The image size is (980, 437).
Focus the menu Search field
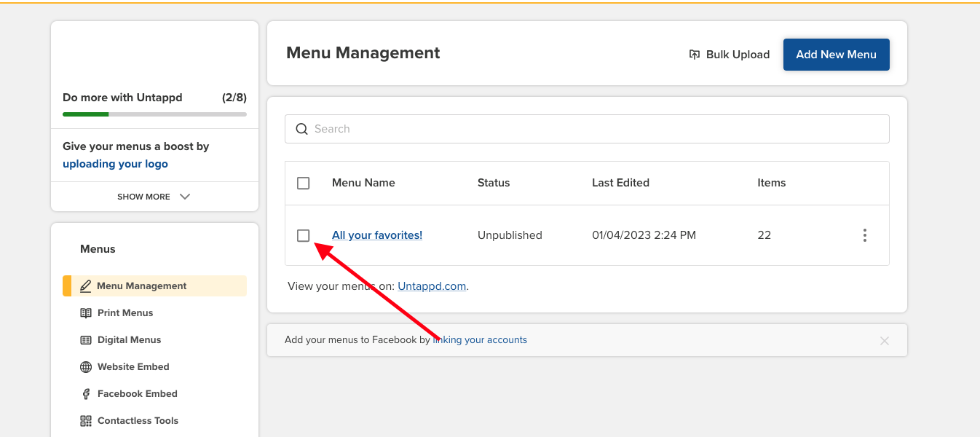pos(587,129)
